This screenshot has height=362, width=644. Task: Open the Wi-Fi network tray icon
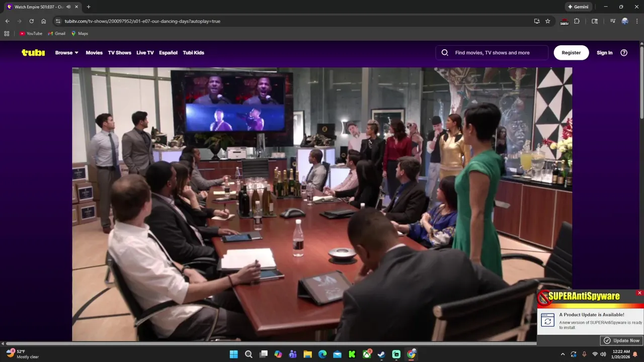click(x=595, y=354)
